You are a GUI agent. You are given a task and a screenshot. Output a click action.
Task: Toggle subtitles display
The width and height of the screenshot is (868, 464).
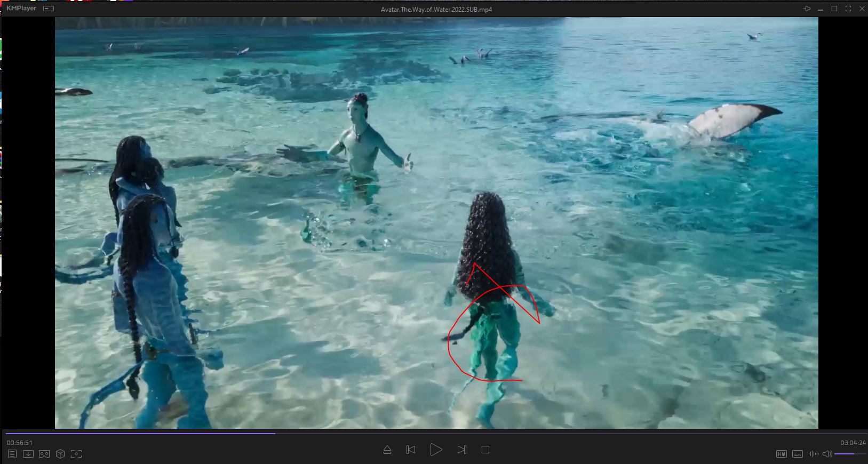click(798, 454)
